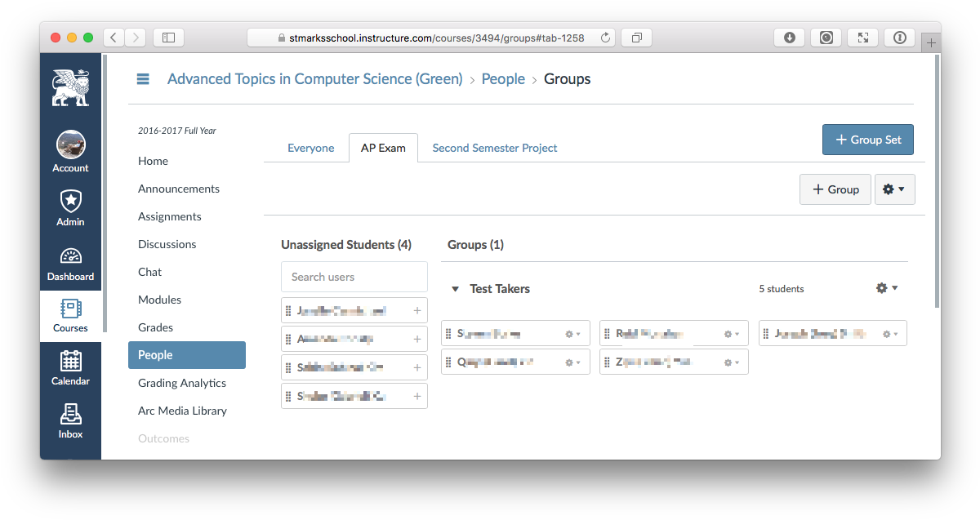Reload the page in address bar
The width and height of the screenshot is (980, 520).
tap(605, 38)
